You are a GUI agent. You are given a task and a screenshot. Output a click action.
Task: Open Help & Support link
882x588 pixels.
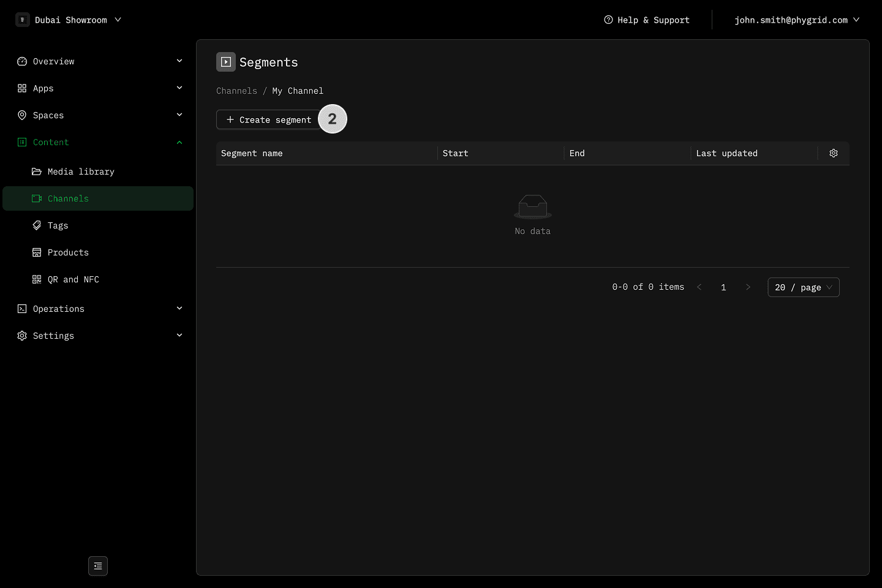(647, 20)
